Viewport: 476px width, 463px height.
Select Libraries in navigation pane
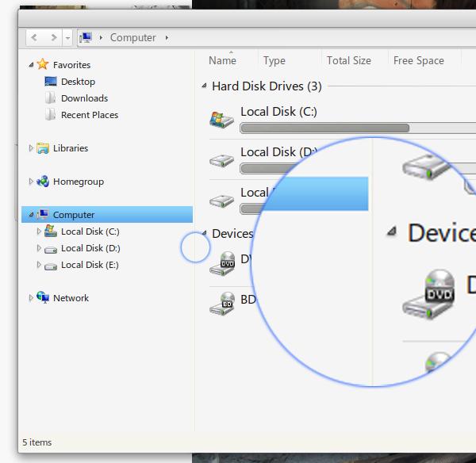point(71,148)
